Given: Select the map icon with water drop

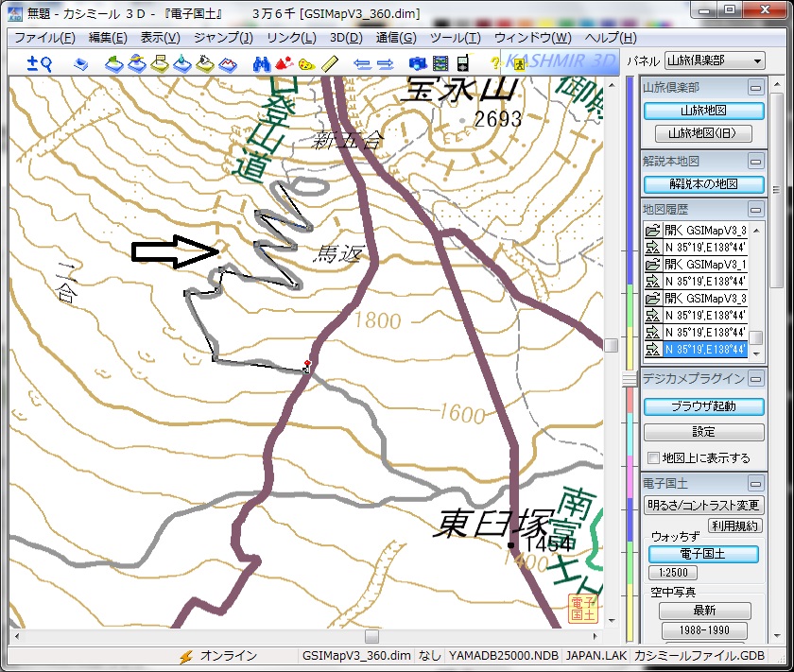Looking at the screenshot, I should click(182, 64).
